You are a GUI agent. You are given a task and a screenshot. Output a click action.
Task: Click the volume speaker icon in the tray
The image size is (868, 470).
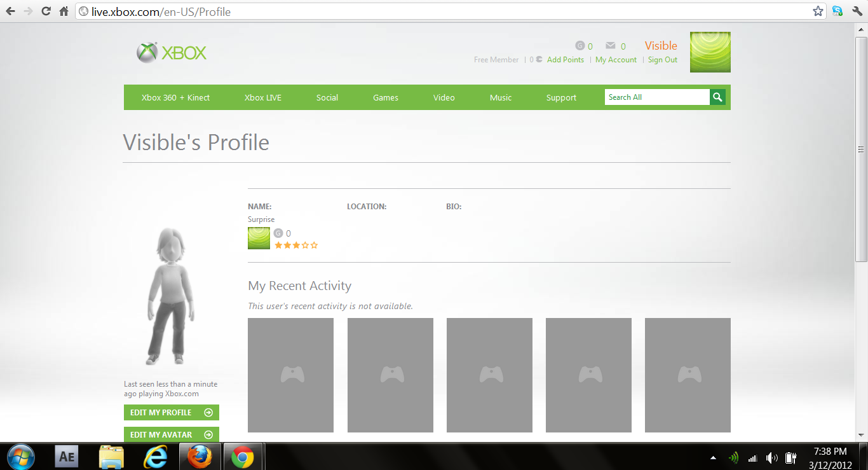pos(772,457)
